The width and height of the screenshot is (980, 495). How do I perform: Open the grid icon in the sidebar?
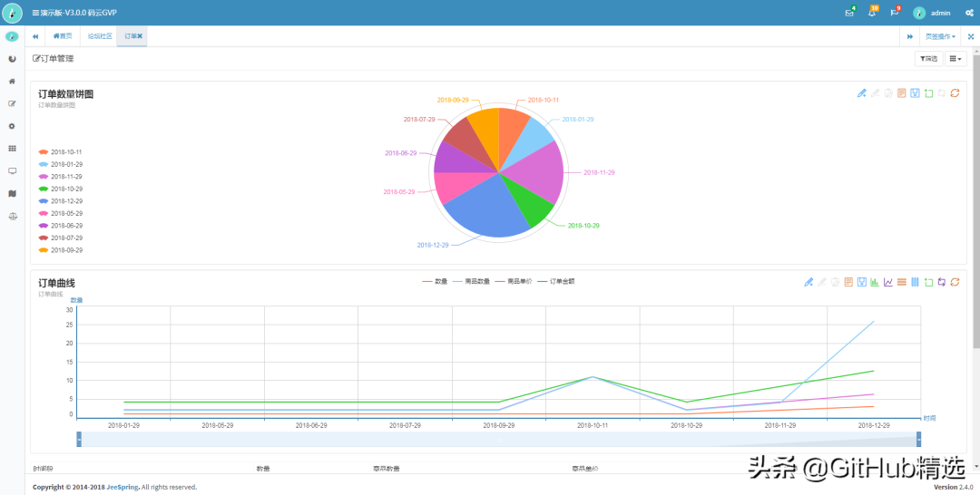tap(12, 149)
